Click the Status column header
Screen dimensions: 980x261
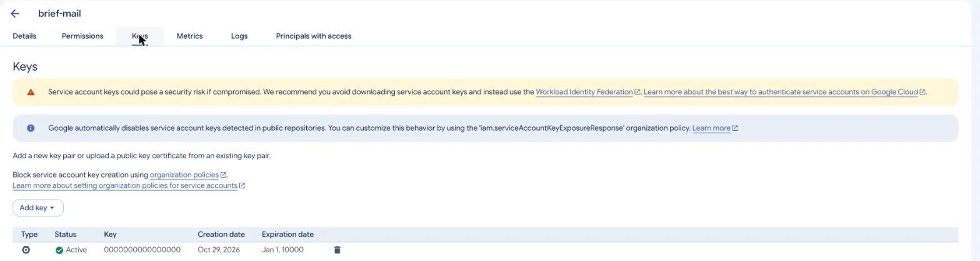click(x=65, y=235)
